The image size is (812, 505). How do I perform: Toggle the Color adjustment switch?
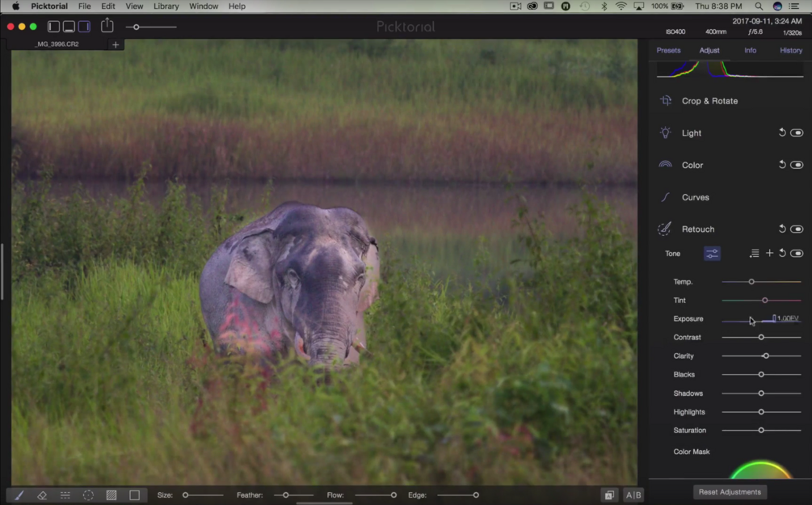coord(797,165)
